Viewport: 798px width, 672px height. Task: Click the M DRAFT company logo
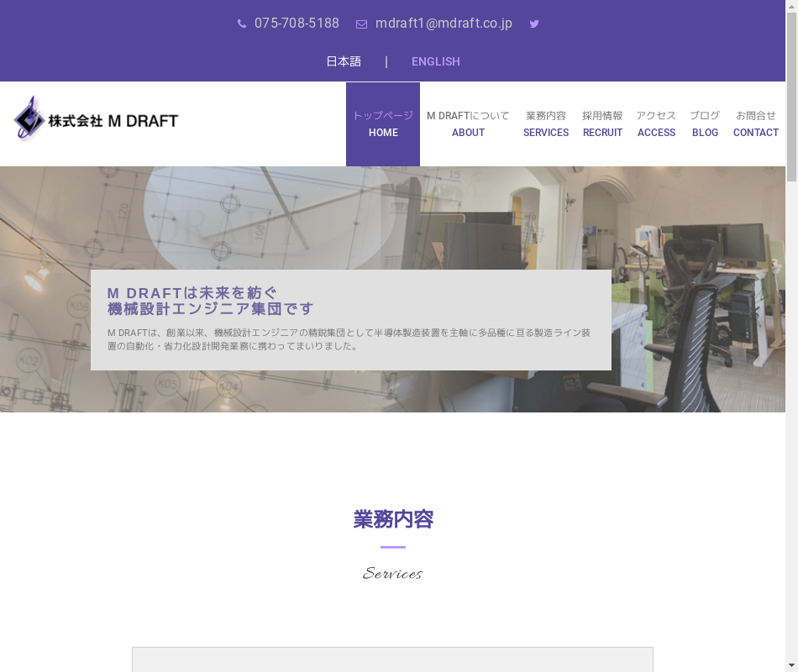click(97, 119)
